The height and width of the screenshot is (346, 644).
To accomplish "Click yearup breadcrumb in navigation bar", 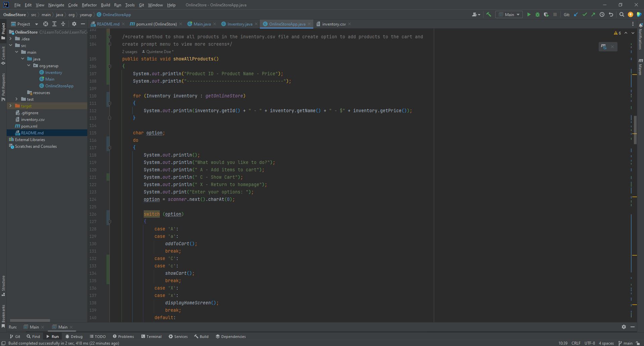I will tap(86, 14).
